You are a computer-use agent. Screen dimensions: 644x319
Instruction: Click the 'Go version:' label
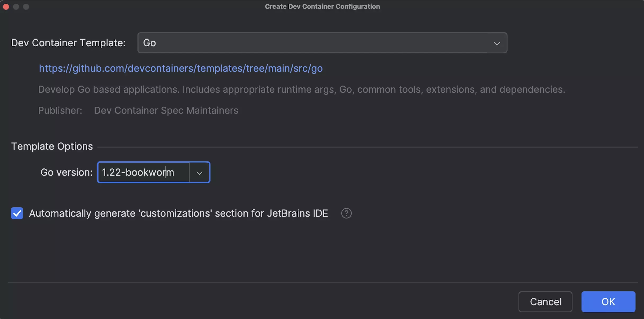(66, 173)
